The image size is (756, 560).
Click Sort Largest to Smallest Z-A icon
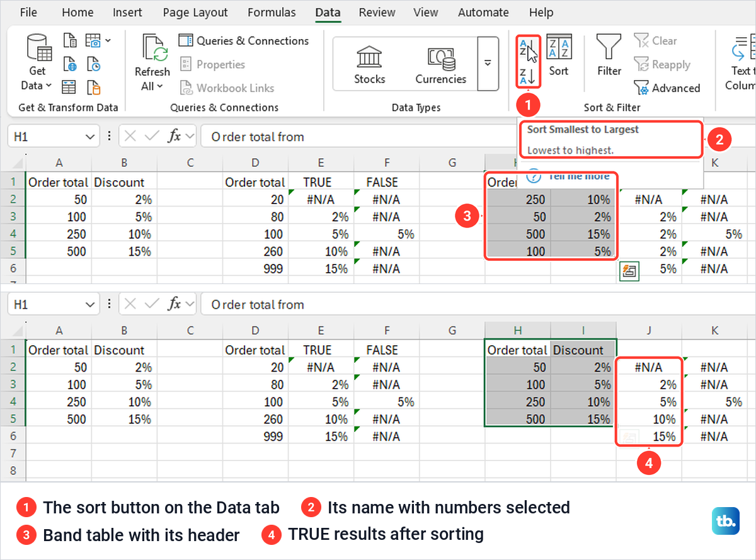pyautogui.click(x=527, y=77)
